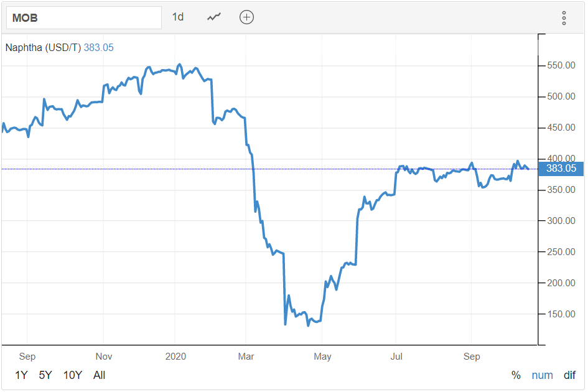
Task: Click the blue 383.05 price axis tag
Action: click(x=561, y=169)
